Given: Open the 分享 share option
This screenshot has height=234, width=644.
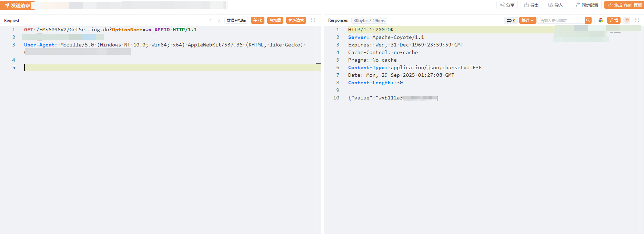Looking at the screenshot, I should [507, 5].
